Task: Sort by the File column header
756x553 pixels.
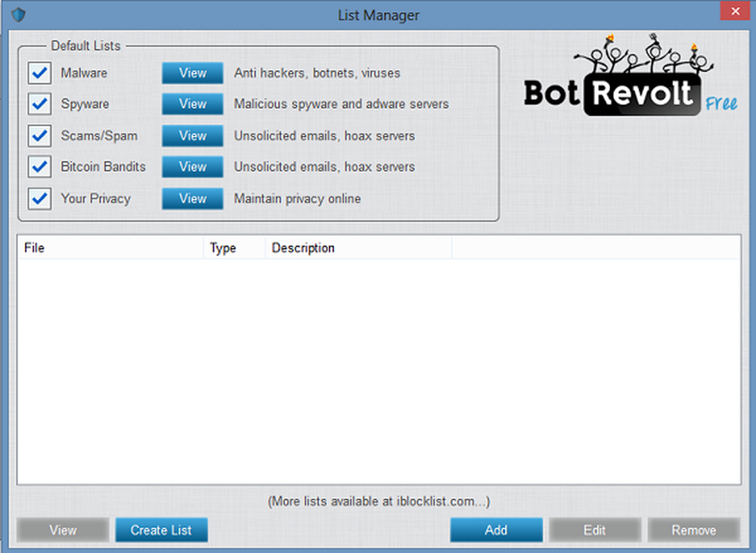Action: tap(110, 248)
